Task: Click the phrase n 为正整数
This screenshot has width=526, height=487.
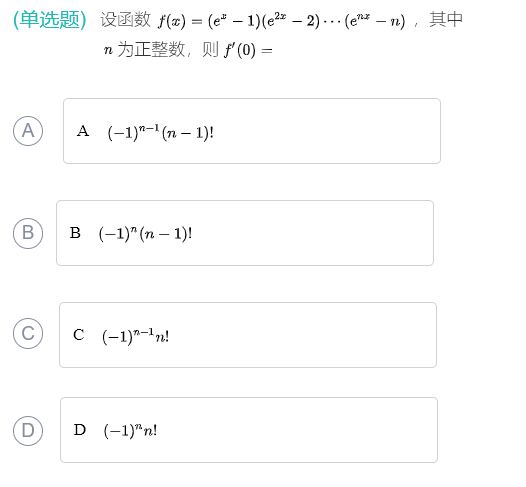Action: click(145, 50)
